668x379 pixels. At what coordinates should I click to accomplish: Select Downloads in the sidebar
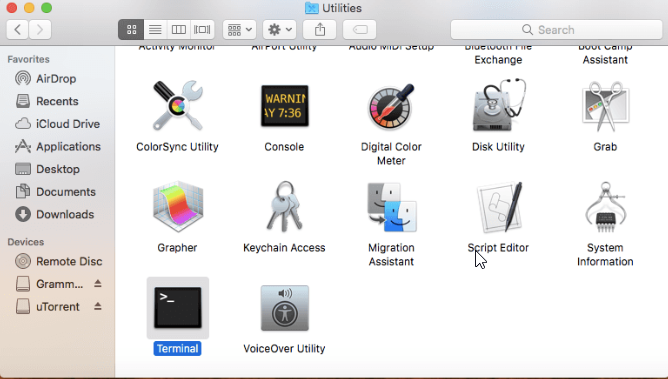[57, 214]
